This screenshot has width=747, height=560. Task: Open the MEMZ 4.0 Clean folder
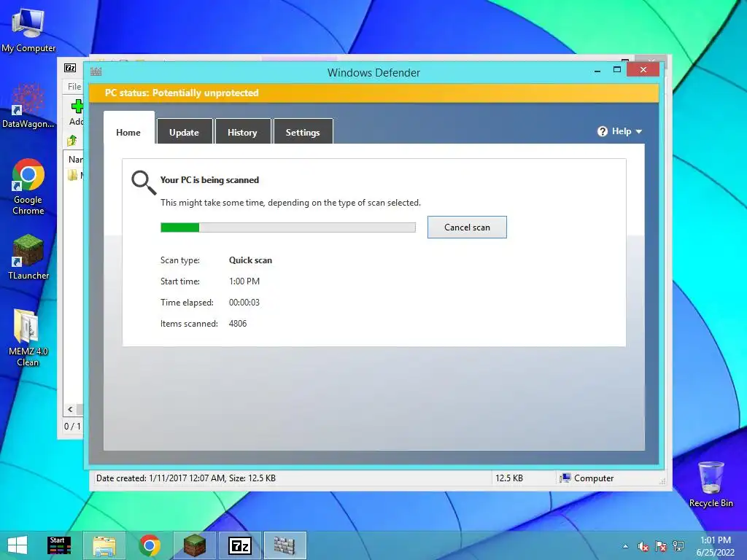pyautogui.click(x=28, y=338)
